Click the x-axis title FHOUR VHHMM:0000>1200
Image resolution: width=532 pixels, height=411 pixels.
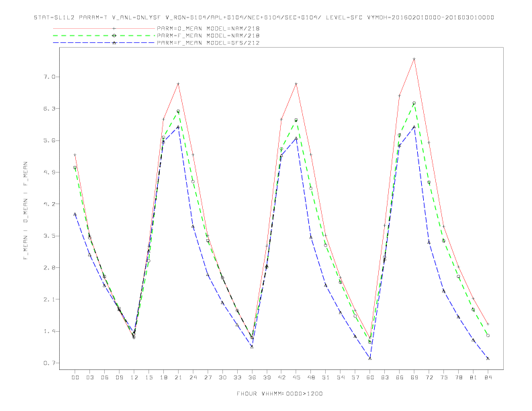point(279,394)
